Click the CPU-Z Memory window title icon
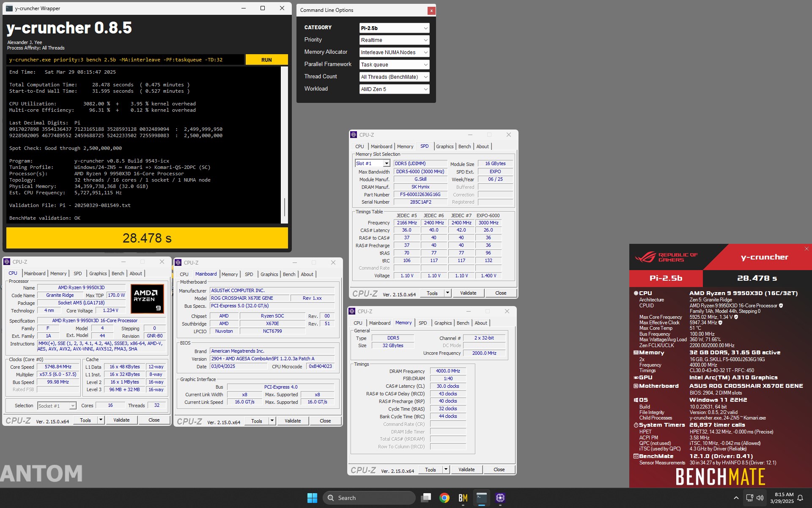Viewport: 812px width, 508px height. pos(352,311)
